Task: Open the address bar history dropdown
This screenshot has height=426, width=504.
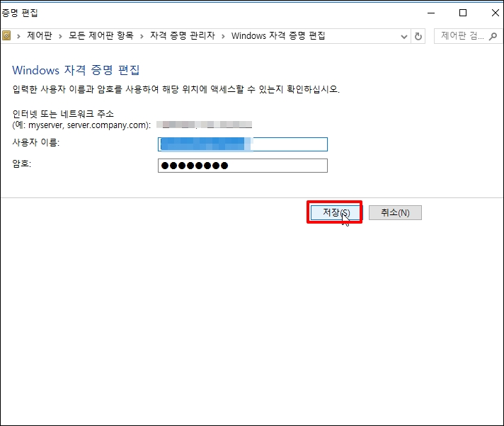Action: click(x=404, y=37)
